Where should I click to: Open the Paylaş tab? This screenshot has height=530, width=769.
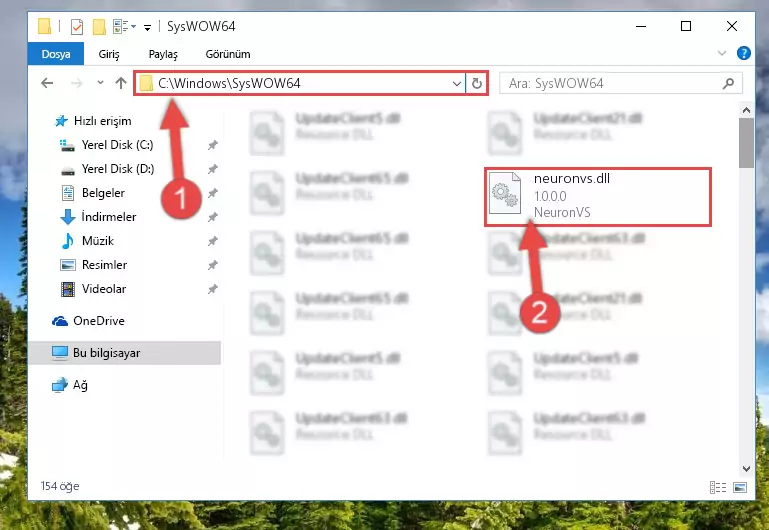(163, 54)
